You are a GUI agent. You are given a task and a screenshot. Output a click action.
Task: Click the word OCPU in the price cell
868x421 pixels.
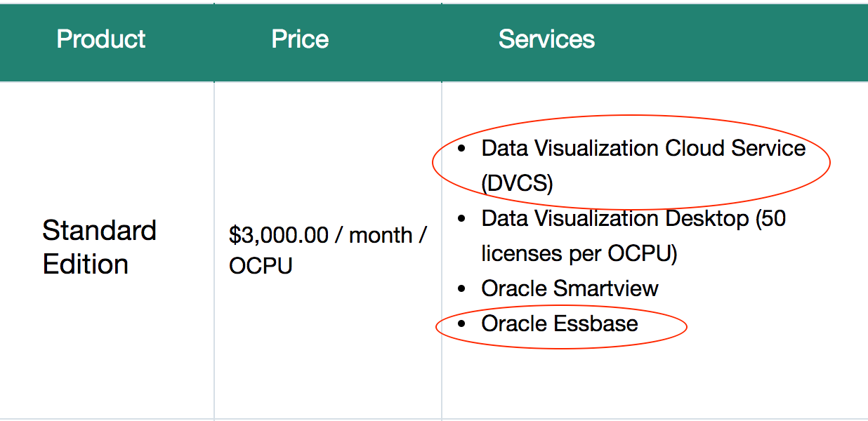pos(261,266)
